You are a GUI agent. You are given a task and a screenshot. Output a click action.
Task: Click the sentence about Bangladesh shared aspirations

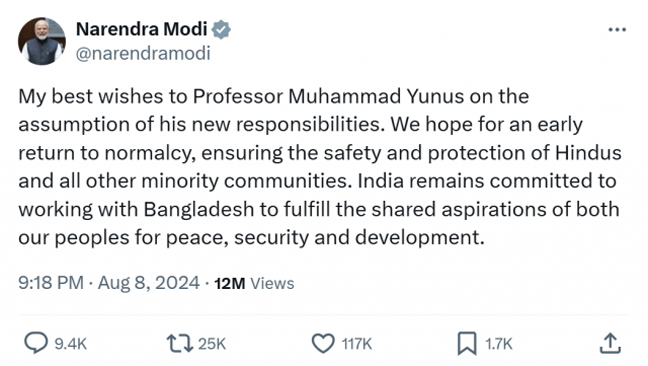pos(319,209)
